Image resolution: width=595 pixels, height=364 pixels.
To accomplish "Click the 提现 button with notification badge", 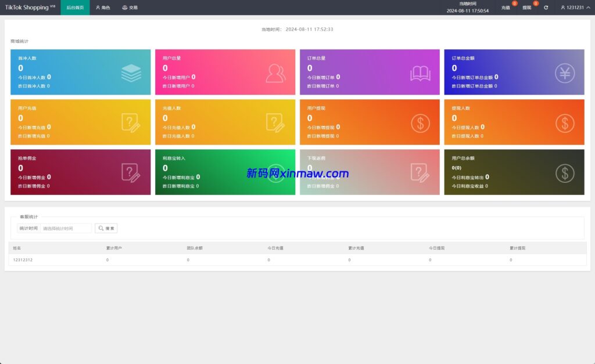I will coord(526,8).
